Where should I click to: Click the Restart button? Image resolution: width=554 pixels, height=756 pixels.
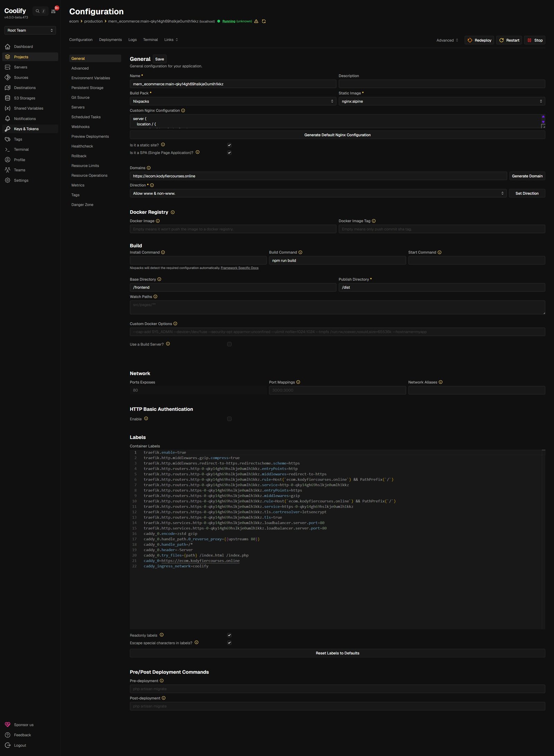[x=509, y=40]
